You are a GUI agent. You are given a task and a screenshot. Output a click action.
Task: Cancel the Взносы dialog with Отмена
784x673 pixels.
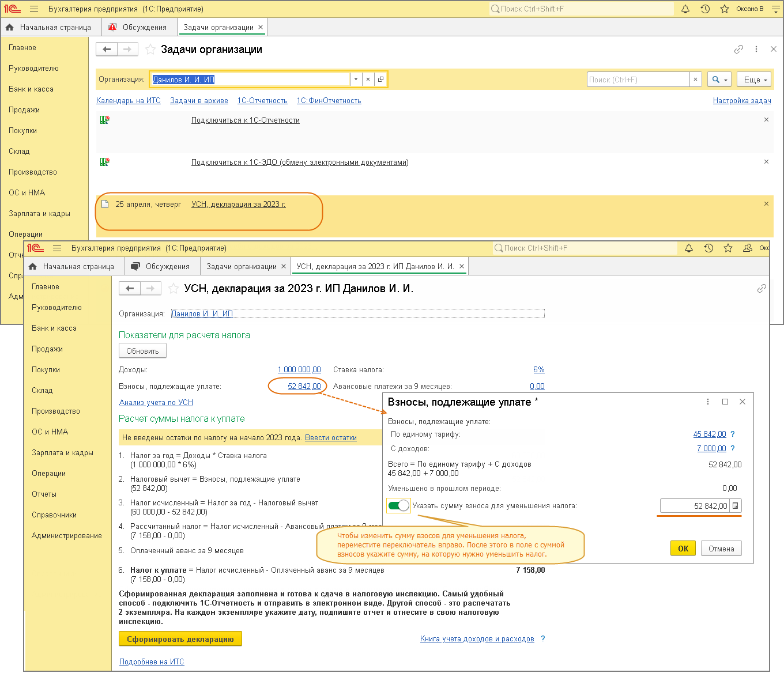(721, 549)
